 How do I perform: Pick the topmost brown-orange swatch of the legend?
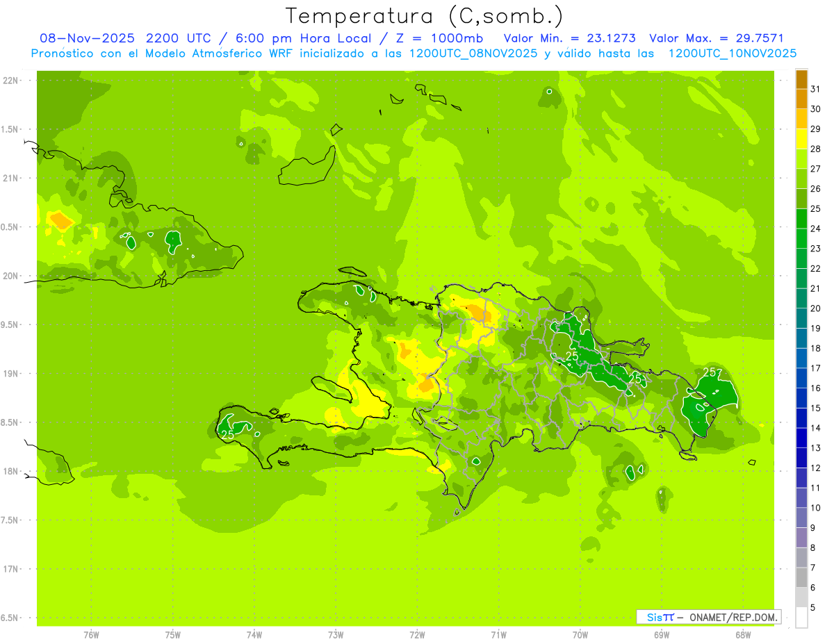[801, 79]
